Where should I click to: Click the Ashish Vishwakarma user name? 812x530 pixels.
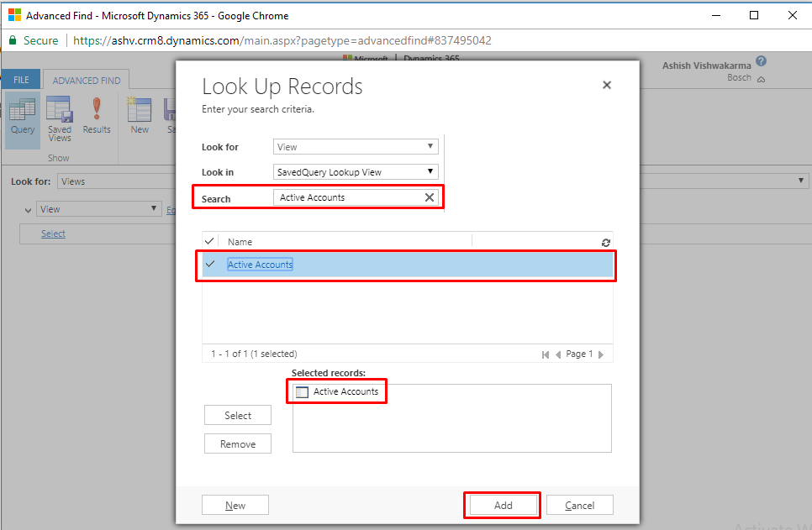point(706,66)
